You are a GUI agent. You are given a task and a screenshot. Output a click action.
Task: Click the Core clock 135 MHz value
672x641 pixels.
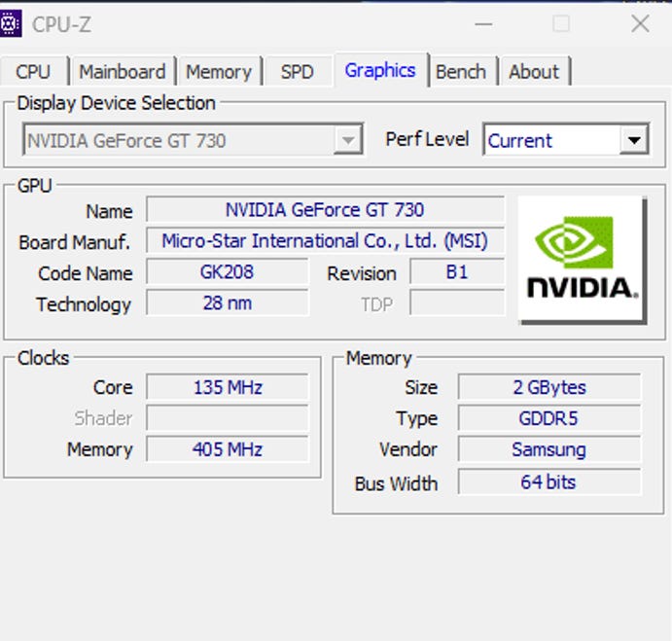pyautogui.click(x=228, y=387)
